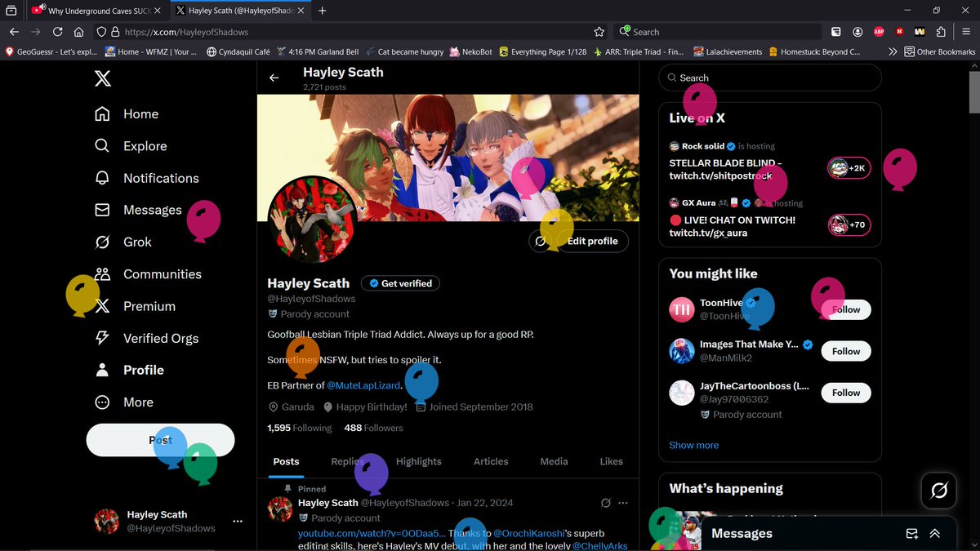This screenshot has height=551, width=980.
Task: Show more bookmarks with the double chevron
Action: coord(893,51)
